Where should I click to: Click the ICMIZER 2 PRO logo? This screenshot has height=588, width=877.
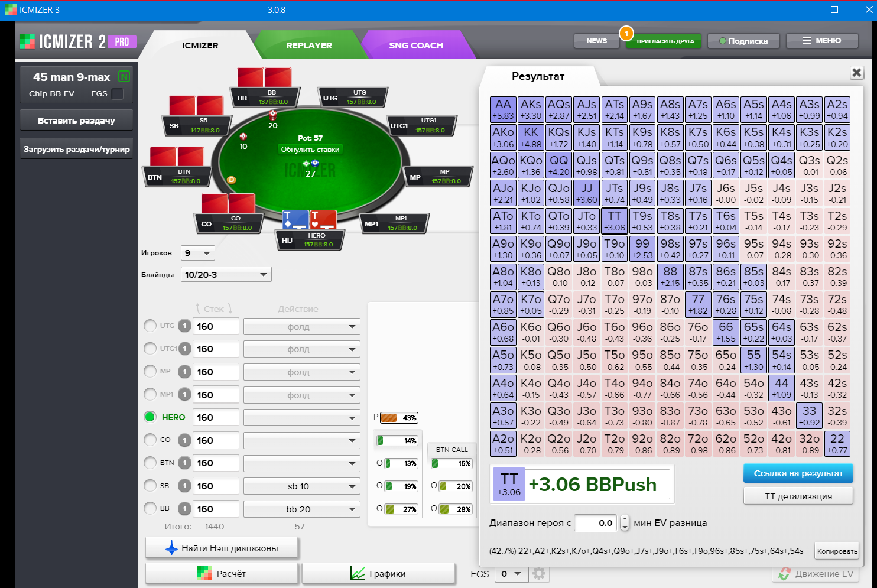pos(78,41)
